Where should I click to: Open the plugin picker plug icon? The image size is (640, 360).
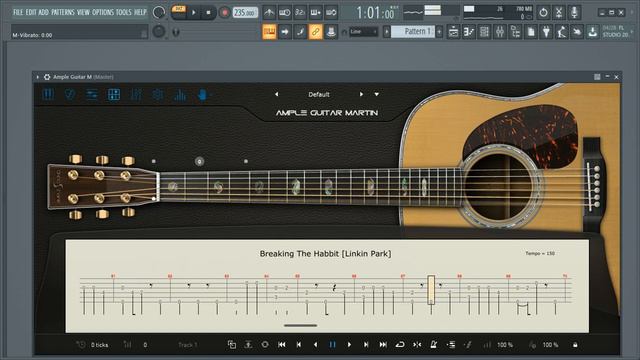click(x=546, y=31)
